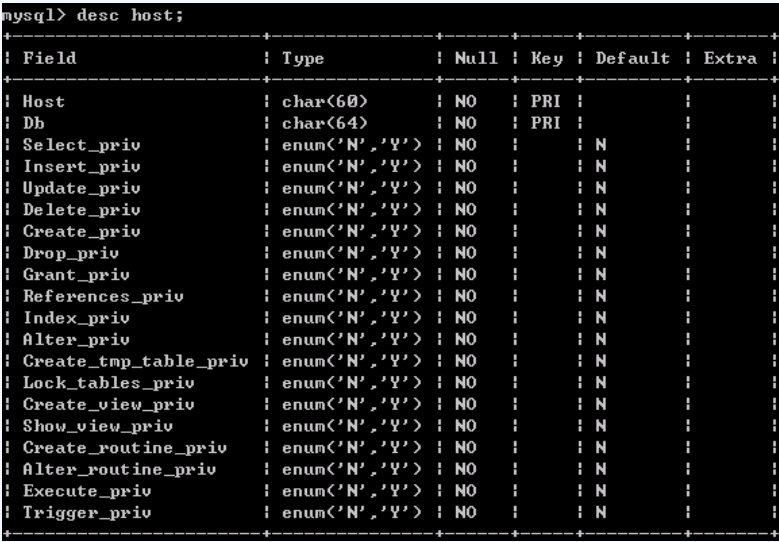The height and width of the screenshot is (542, 779).
Task: Select the Host field name
Action: coord(44,102)
